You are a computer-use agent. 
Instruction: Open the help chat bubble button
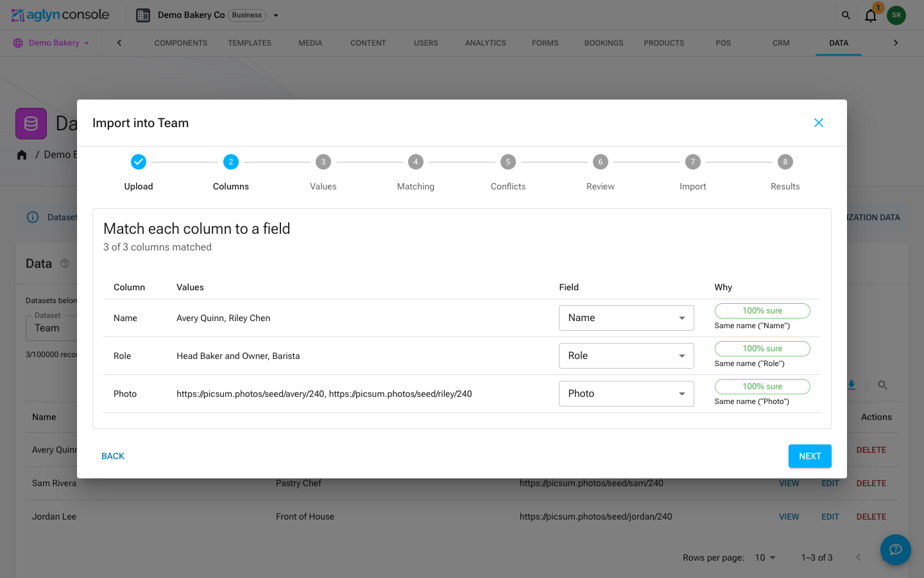896,550
